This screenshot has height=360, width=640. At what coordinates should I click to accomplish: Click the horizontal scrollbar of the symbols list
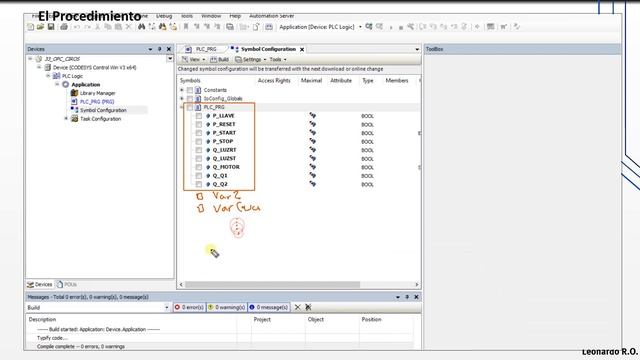click(x=273, y=284)
